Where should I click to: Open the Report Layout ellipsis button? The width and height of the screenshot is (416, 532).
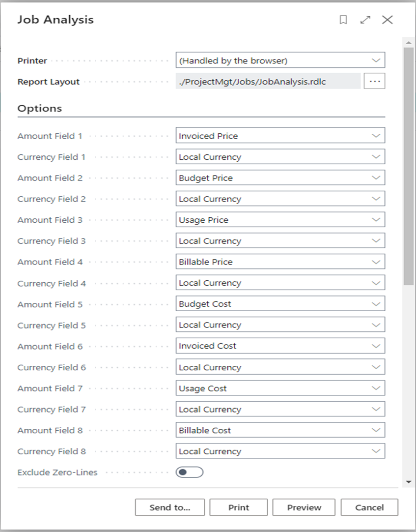(374, 82)
